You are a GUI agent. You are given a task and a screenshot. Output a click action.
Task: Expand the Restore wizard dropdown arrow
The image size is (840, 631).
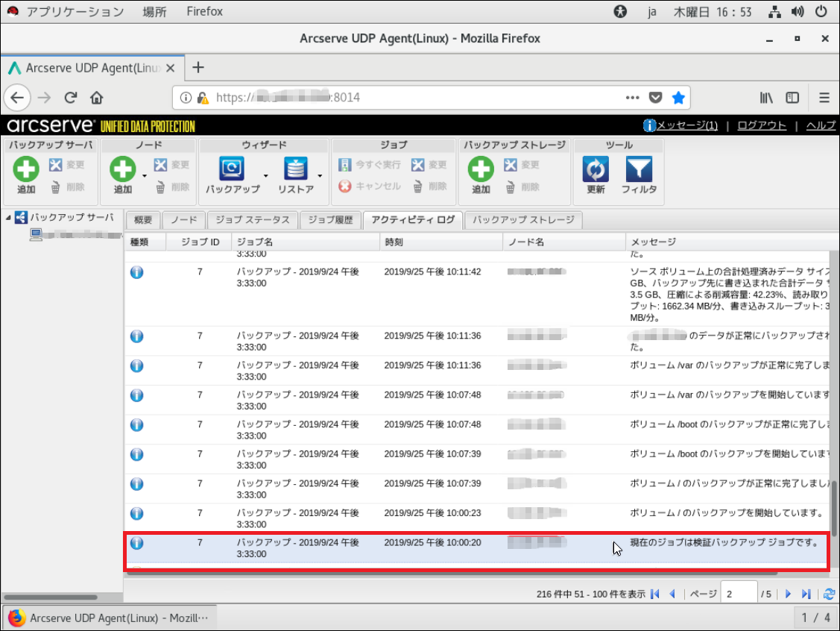pyautogui.click(x=320, y=176)
